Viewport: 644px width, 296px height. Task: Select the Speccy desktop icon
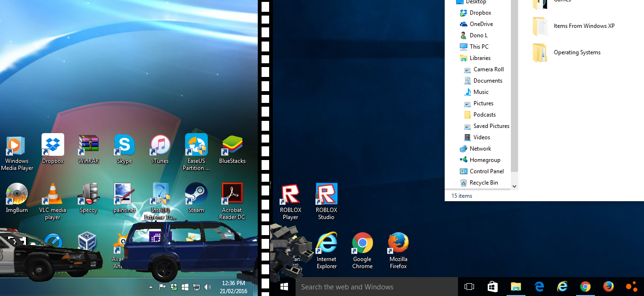click(x=88, y=198)
